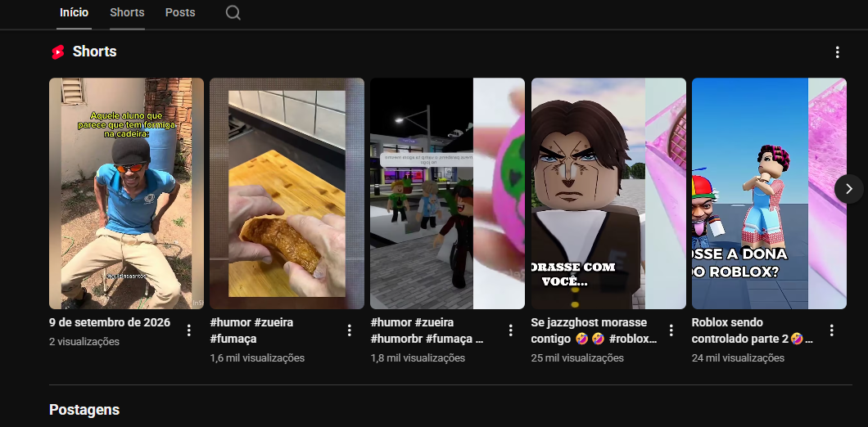Play the Roblox street scene short thumbnail
This screenshot has width=868, height=427.
coord(447,193)
